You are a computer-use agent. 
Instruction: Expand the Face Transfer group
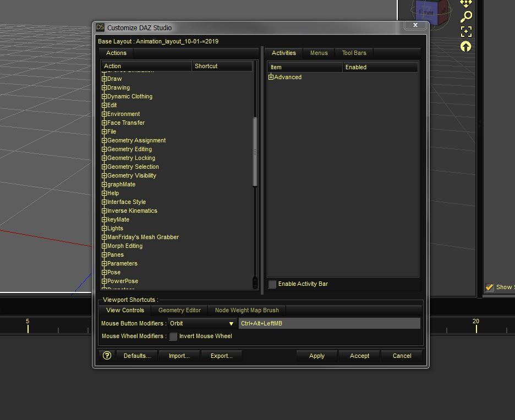[104, 123]
